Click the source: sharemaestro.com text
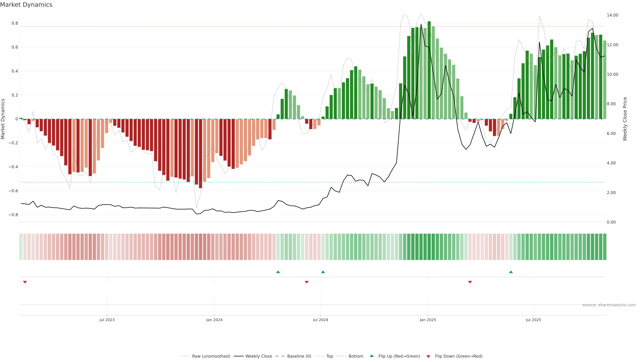The width and height of the screenshot is (644, 362). coord(609,305)
